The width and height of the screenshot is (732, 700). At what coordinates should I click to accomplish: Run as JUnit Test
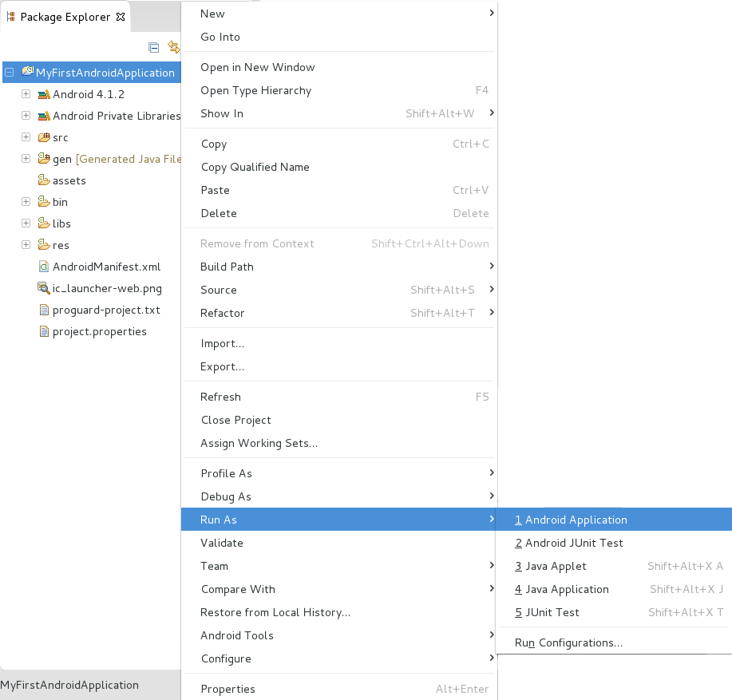pyautogui.click(x=615, y=612)
